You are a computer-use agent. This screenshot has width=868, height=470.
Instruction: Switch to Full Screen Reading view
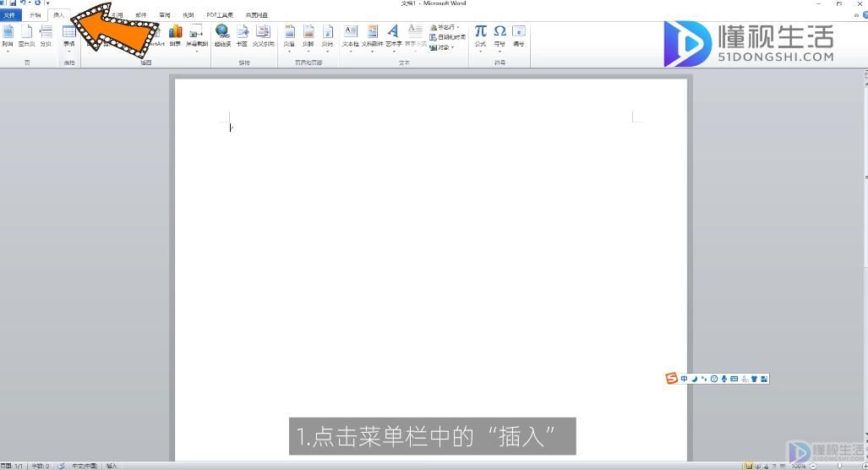click(x=758, y=466)
